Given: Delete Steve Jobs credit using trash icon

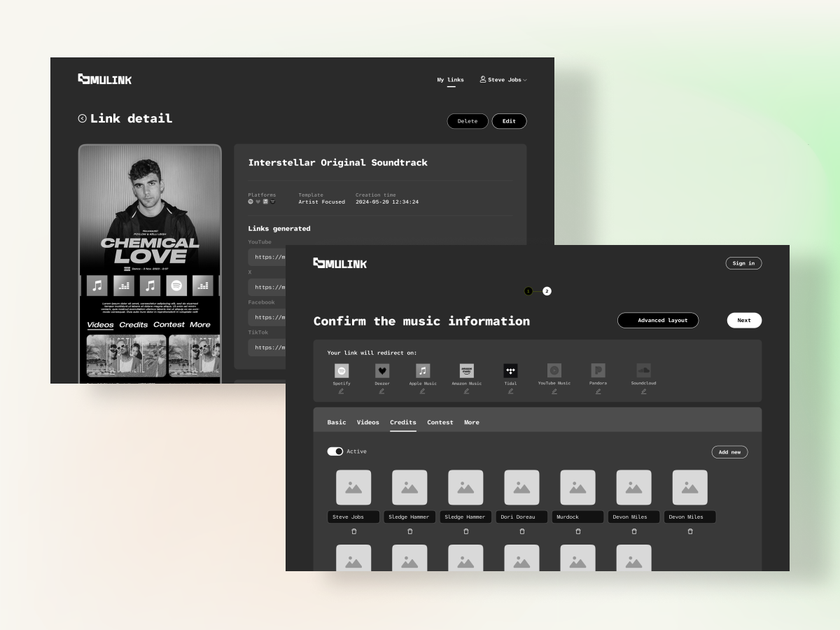Looking at the screenshot, I should 353,531.
